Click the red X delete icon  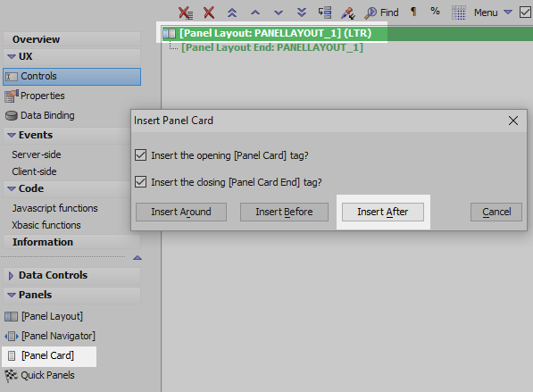tap(209, 13)
